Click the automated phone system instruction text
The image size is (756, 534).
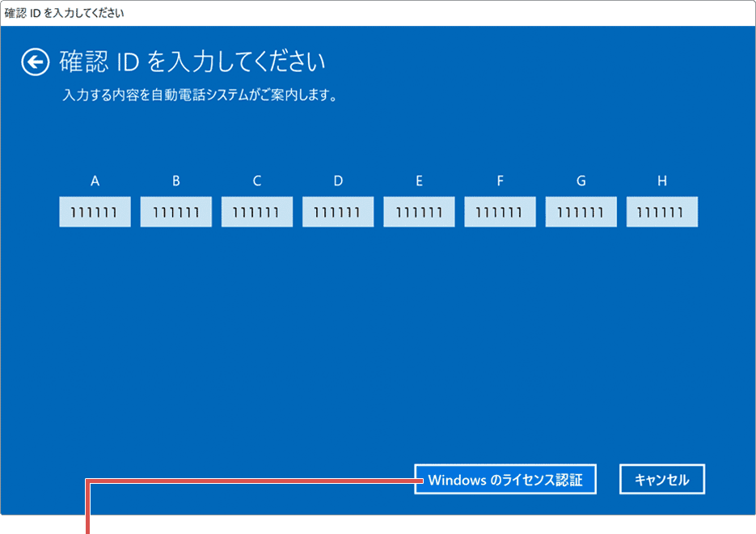pos(197,95)
